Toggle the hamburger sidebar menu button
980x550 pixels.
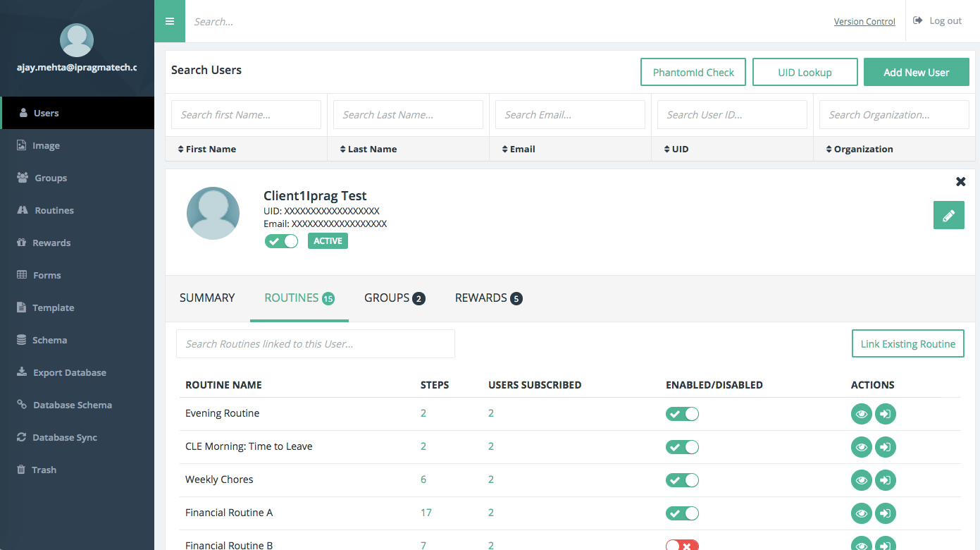click(x=170, y=21)
